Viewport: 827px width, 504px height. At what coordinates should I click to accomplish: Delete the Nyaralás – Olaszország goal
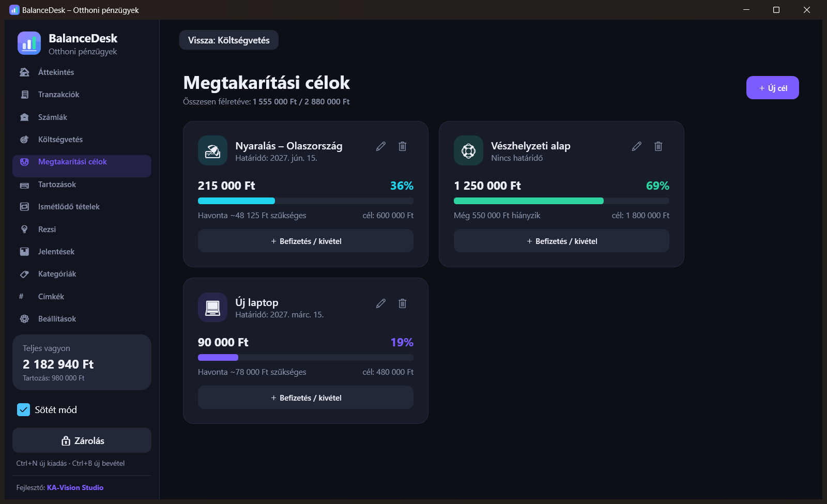[x=403, y=146]
